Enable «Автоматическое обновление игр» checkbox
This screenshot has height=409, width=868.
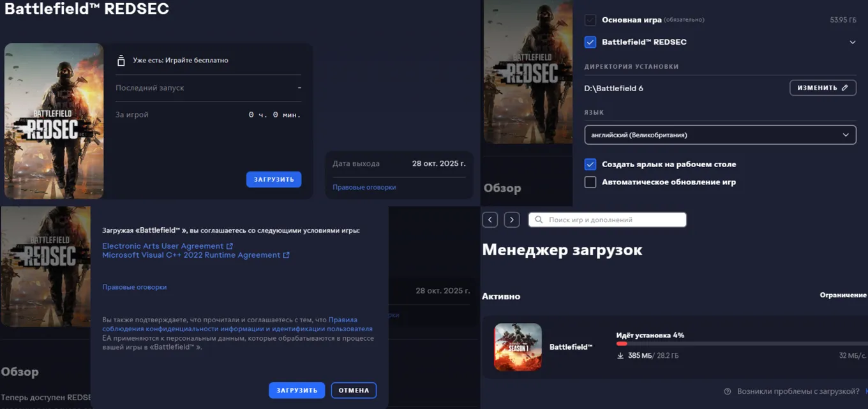590,182
